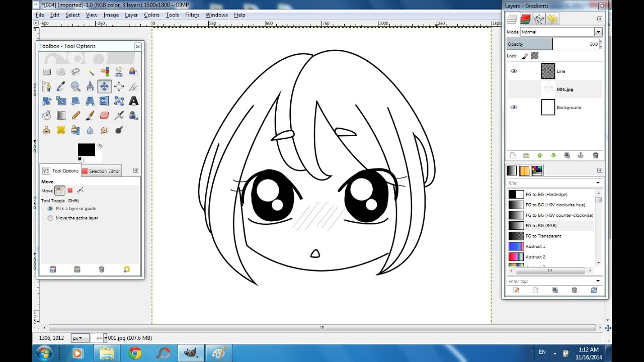The width and height of the screenshot is (644, 362).
Task: Switch to the Selection Editor tab
Action: 101,171
